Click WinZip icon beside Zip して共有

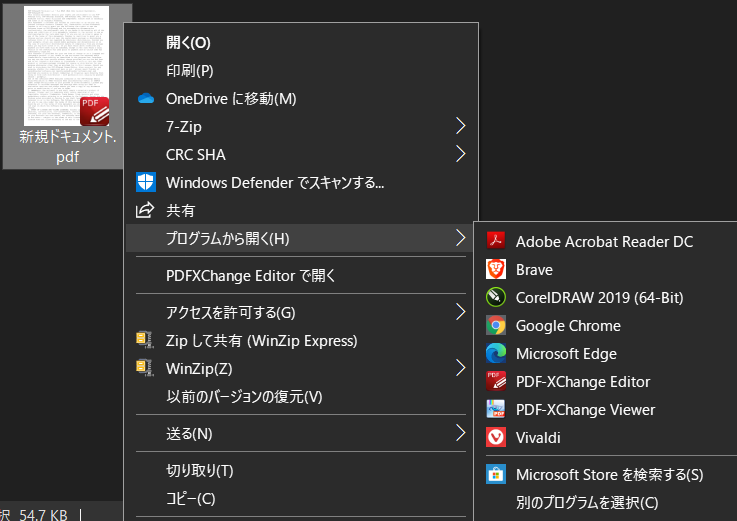coord(145,339)
